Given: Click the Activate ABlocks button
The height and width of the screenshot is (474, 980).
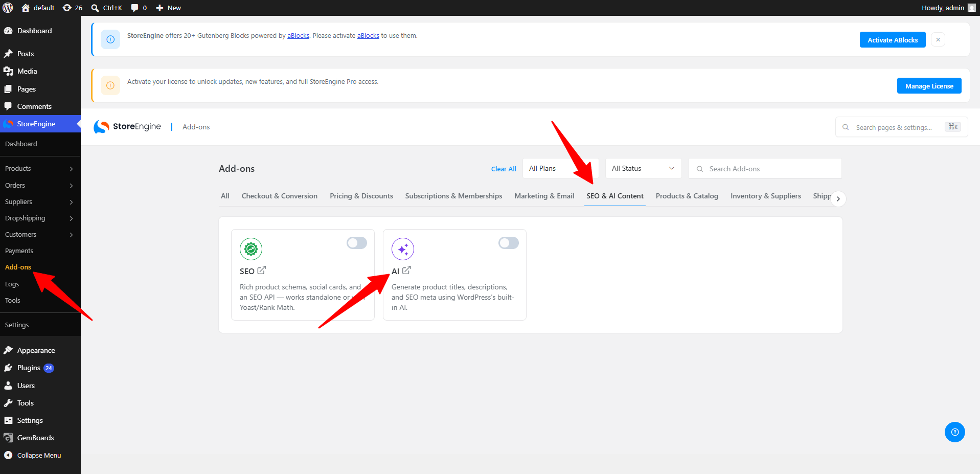Looking at the screenshot, I should [893, 40].
